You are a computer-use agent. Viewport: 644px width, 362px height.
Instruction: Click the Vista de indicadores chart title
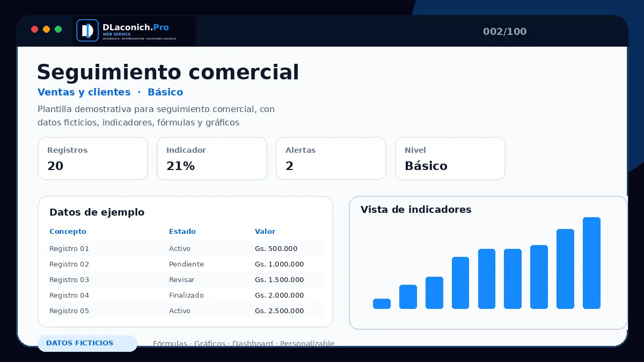pos(416,210)
